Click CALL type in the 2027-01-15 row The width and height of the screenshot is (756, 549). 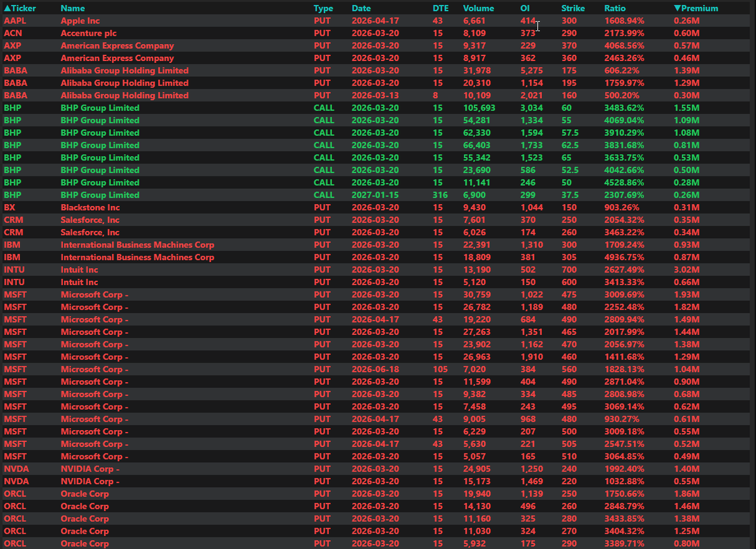tap(324, 195)
